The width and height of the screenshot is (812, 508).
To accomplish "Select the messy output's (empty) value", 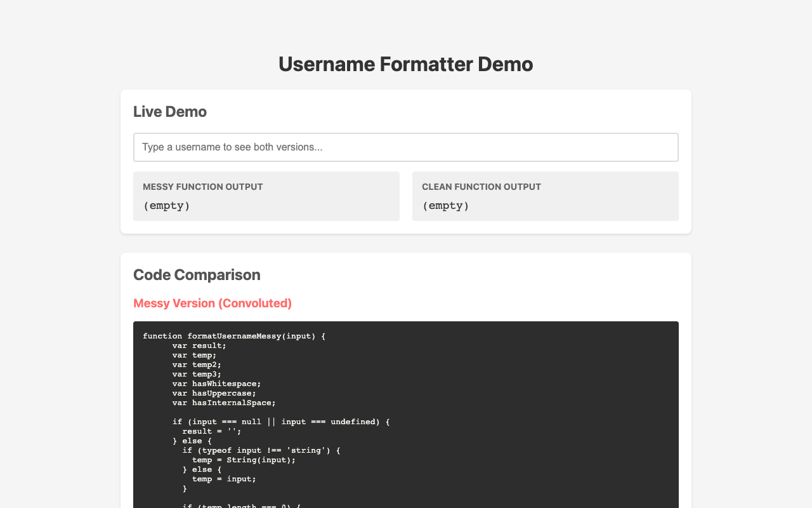I will [x=166, y=206].
